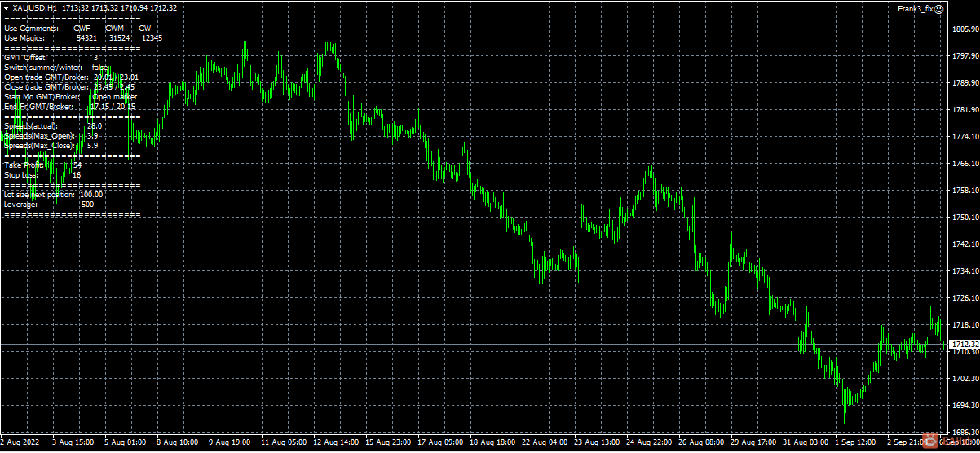Viewport: 980px width, 453px height.
Task: Click the 1734.10 price scale label
Action: click(965, 271)
